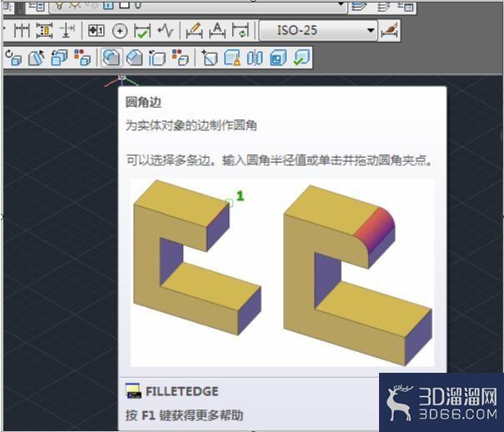The image size is (504, 432).
Task: Select the Shell tool
Action: pyautogui.click(x=278, y=58)
